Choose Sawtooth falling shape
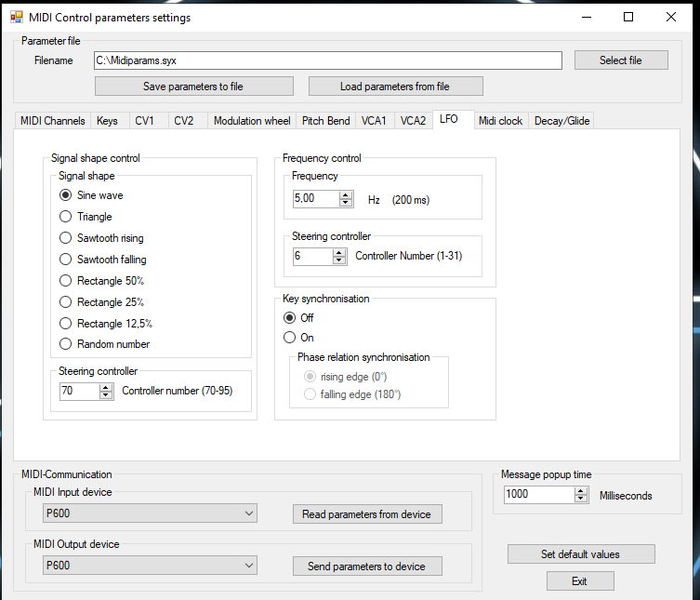The image size is (700, 600). point(102,260)
